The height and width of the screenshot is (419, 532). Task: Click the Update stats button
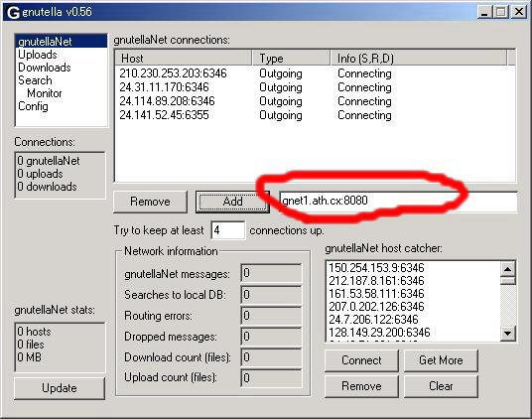click(60, 388)
